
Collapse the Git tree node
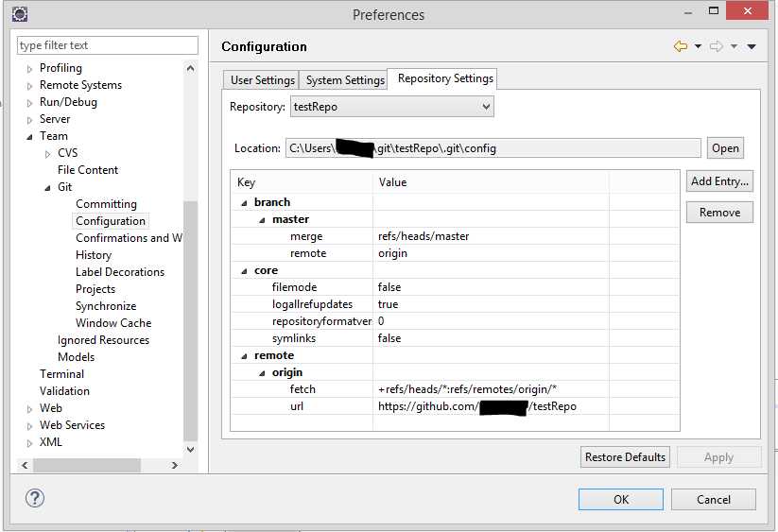[47, 188]
